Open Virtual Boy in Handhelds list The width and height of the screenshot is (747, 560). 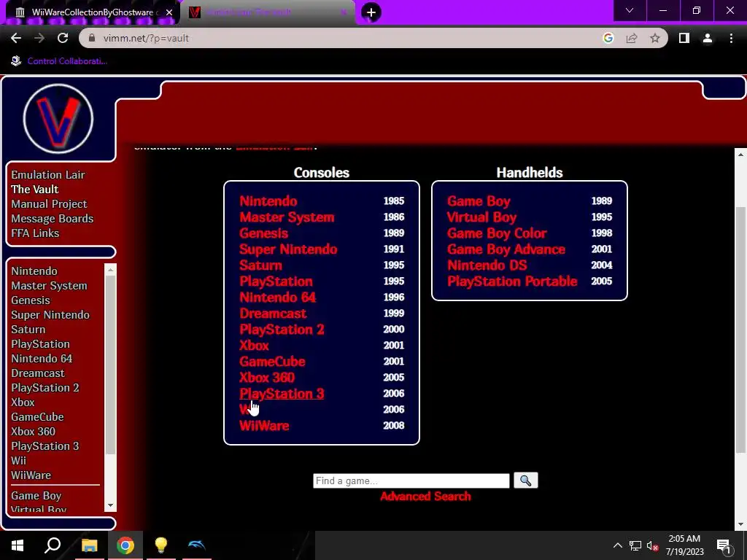481,217
